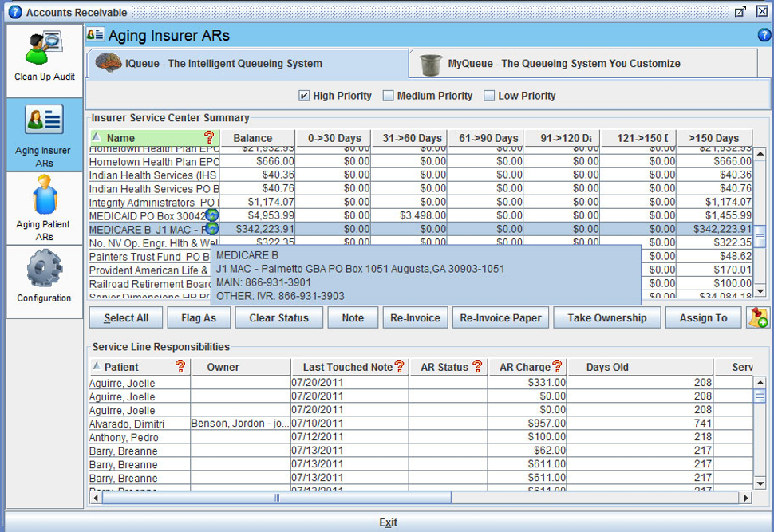Enable the Medium Priority filter
The width and height of the screenshot is (774, 532).
(390, 96)
